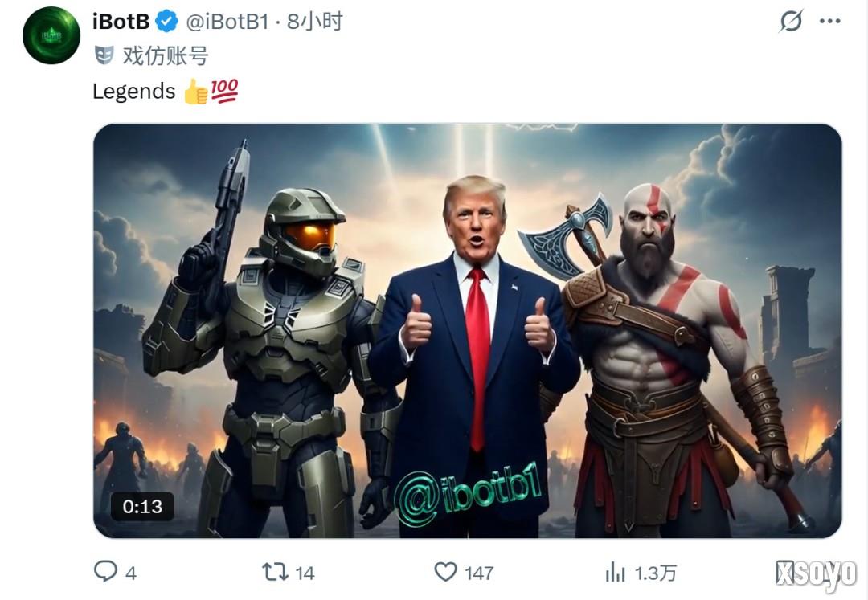This screenshot has width=868, height=600.
Task: Open the iBotB profile avatar
Action: coord(51,35)
